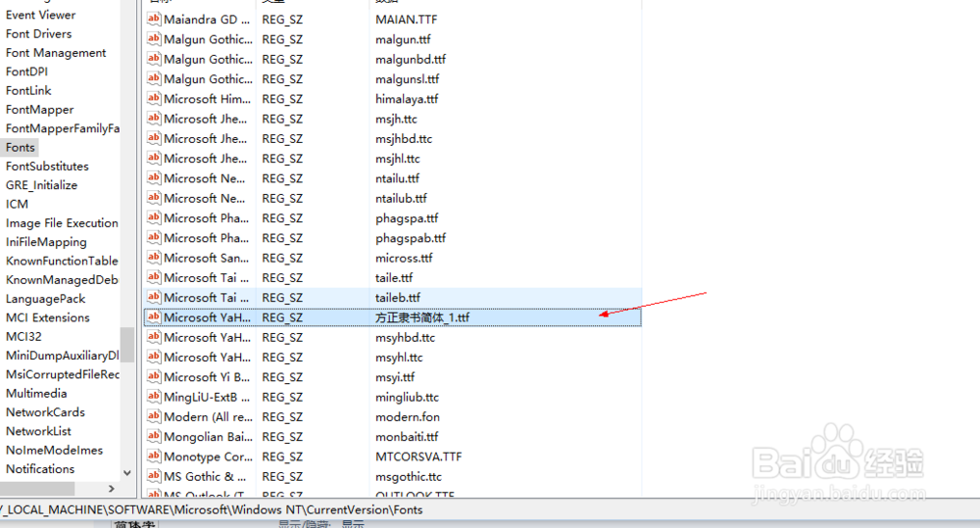Click the string icon in the malgun.ttf row
980x528 pixels.
coord(154,39)
